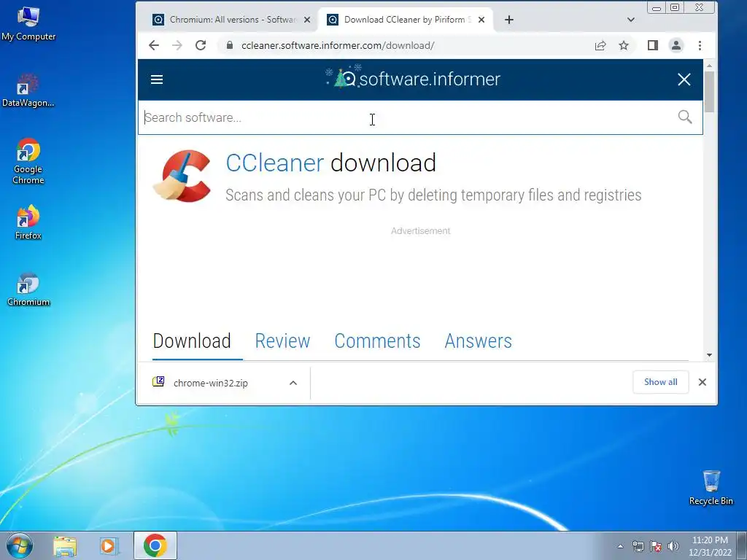Click the Chrome taskbar button
Image resolution: width=747 pixels, height=560 pixels.
(x=155, y=545)
